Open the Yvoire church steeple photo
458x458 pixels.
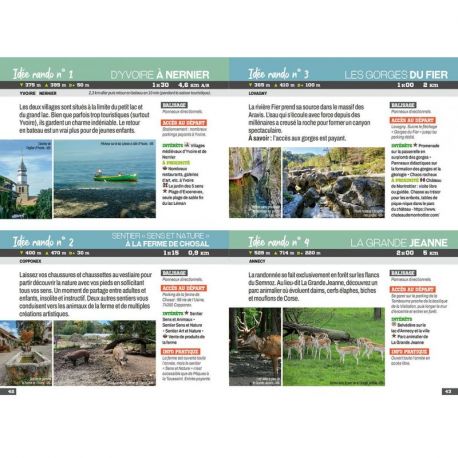(26, 179)
